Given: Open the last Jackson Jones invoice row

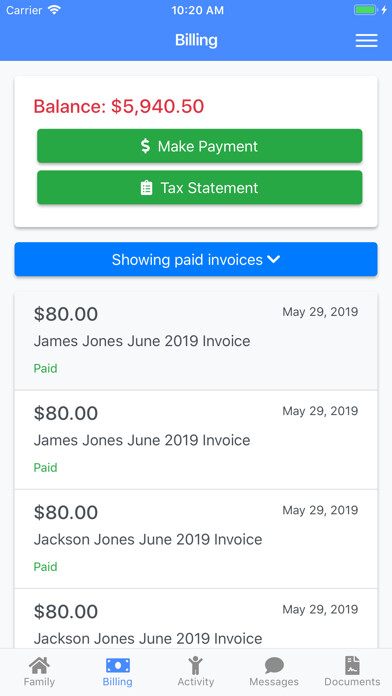Looking at the screenshot, I should [196, 619].
